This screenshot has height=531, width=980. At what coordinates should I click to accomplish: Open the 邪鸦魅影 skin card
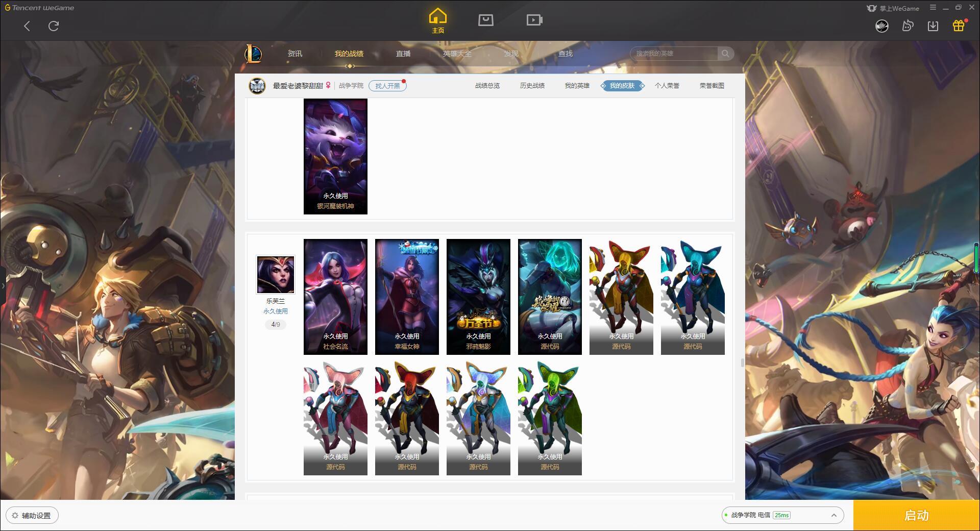tap(478, 297)
